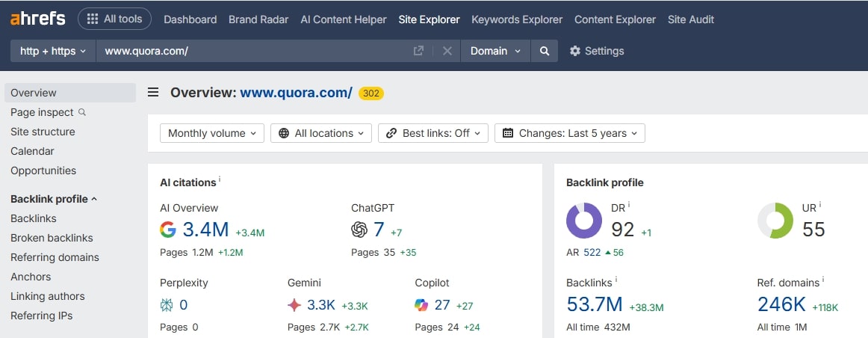The width and height of the screenshot is (868, 338).
Task: Click the Ref. domains info icon
Action: tap(823, 280)
